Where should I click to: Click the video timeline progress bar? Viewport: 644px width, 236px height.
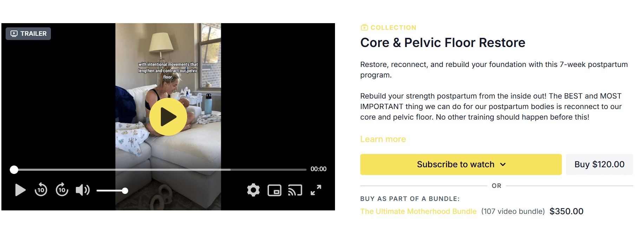click(176, 170)
